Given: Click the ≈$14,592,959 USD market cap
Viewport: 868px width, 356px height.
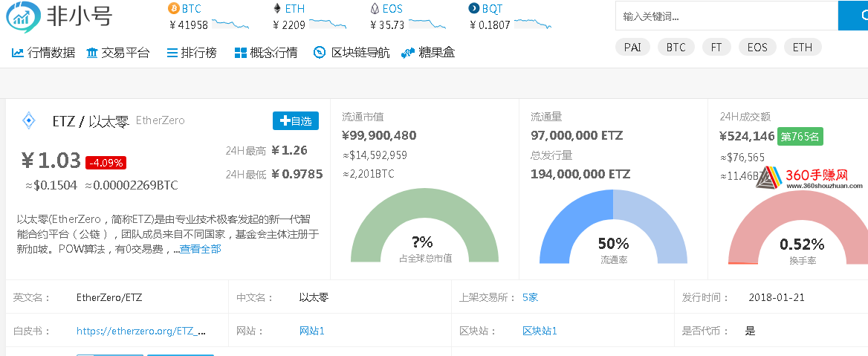Looking at the screenshot, I should (375, 155).
